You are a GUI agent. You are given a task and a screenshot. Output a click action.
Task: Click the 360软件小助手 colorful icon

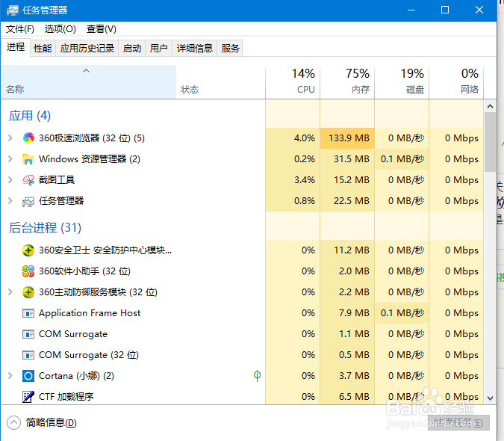point(28,271)
